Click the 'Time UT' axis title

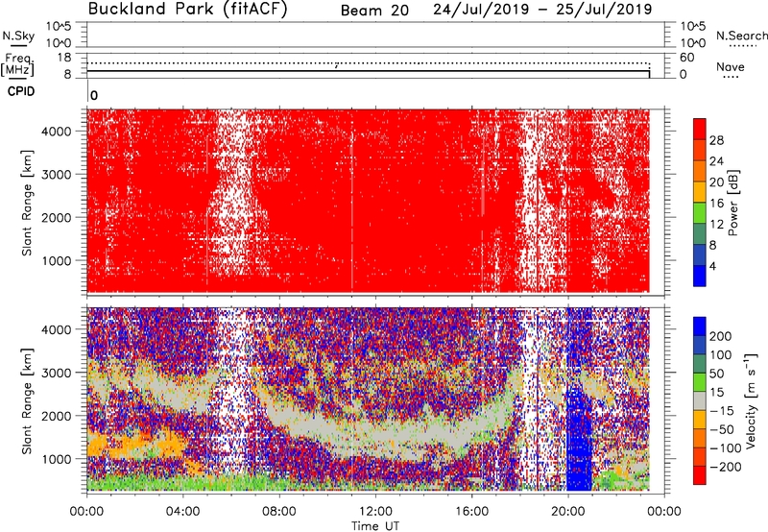click(x=375, y=526)
